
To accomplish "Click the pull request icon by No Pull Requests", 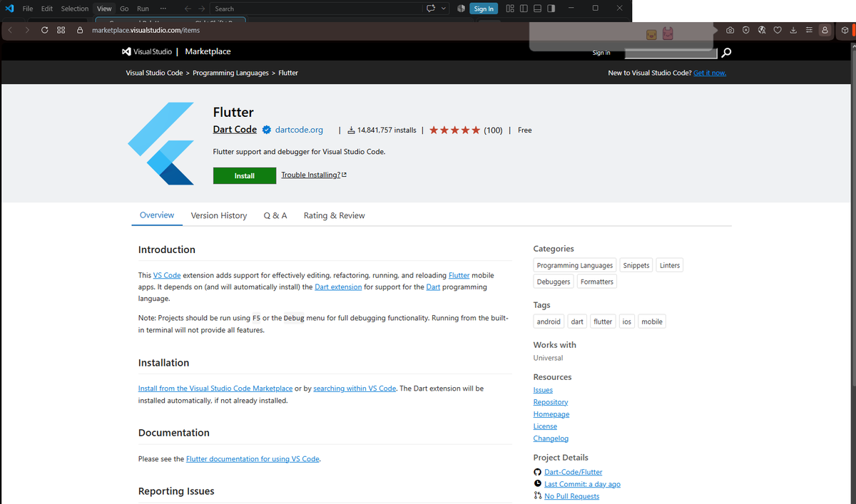I will pyautogui.click(x=538, y=495).
